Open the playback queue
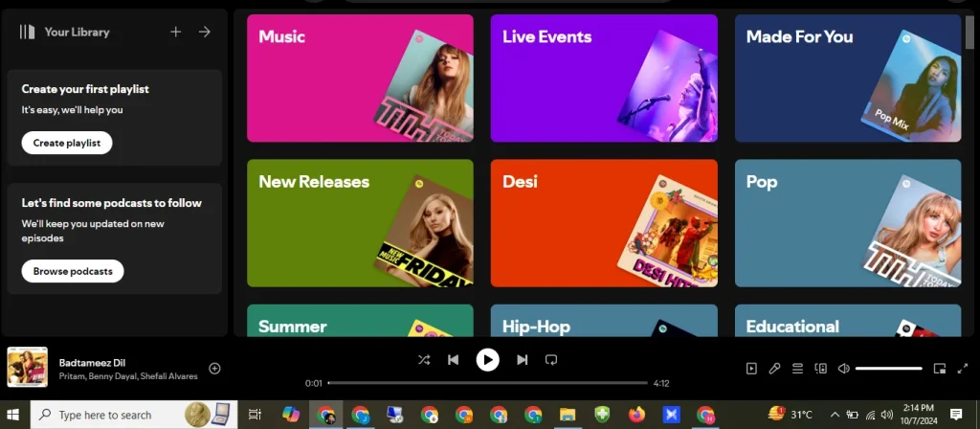The height and width of the screenshot is (429, 980). click(x=797, y=369)
